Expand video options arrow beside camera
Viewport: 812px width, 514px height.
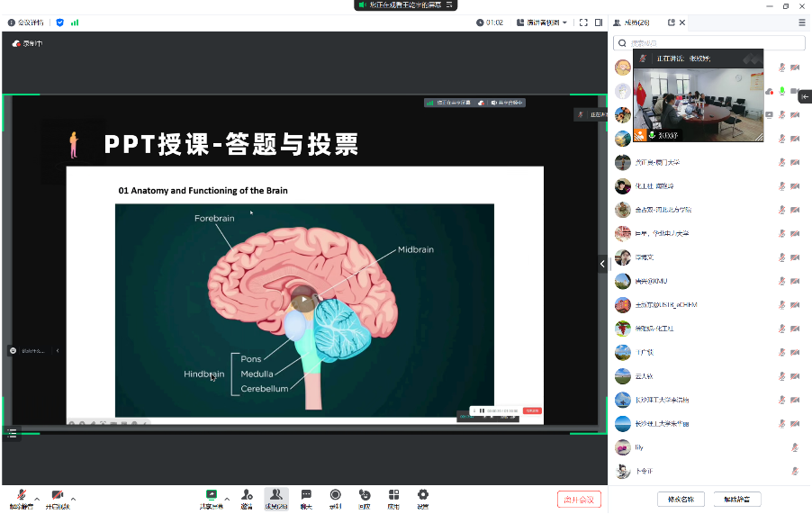(x=73, y=498)
